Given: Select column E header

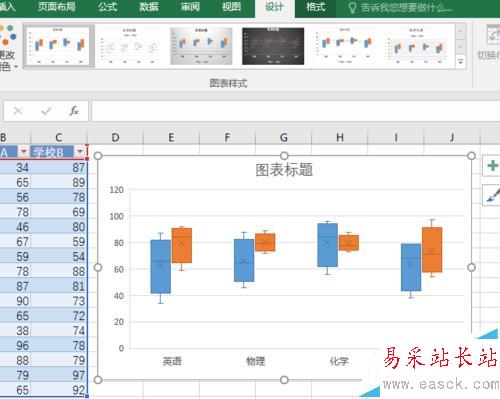Looking at the screenshot, I should [x=171, y=137].
